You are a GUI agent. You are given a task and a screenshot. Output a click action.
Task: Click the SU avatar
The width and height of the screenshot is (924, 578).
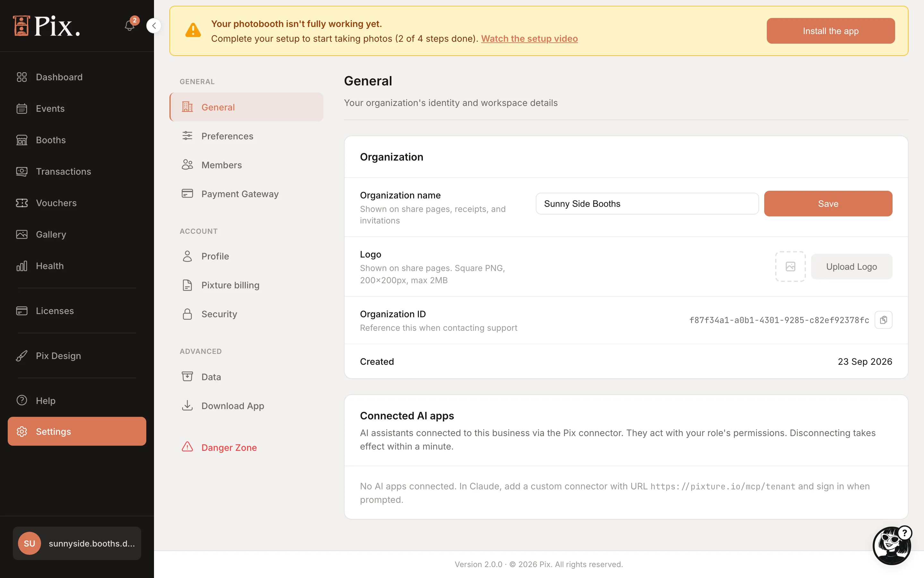[30, 543]
